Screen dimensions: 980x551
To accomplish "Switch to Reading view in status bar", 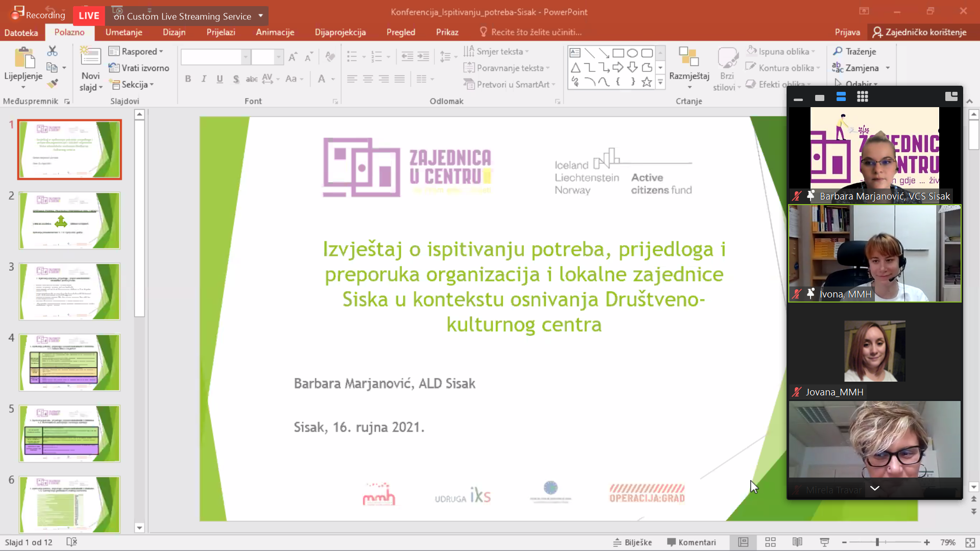I will point(797,542).
